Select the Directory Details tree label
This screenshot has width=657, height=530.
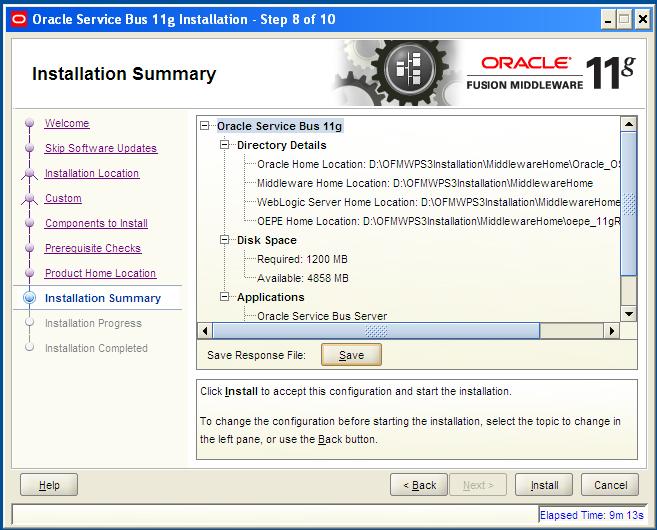282,145
